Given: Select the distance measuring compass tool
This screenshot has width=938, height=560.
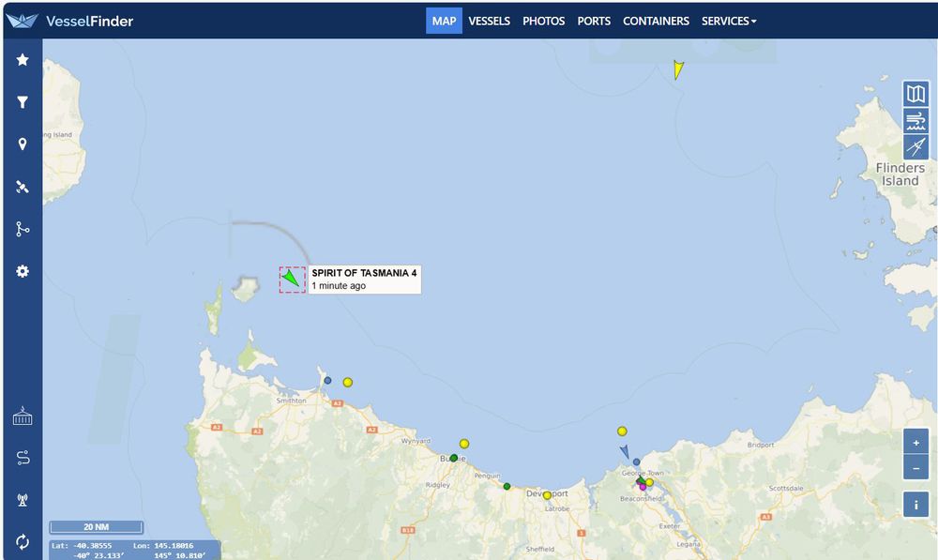Looking at the screenshot, I should tap(915, 146).
